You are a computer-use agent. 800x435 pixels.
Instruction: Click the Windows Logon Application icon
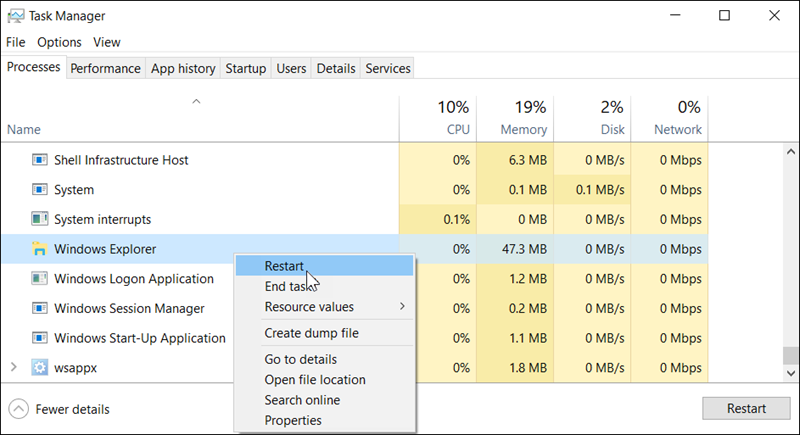click(x=39, y=278)
